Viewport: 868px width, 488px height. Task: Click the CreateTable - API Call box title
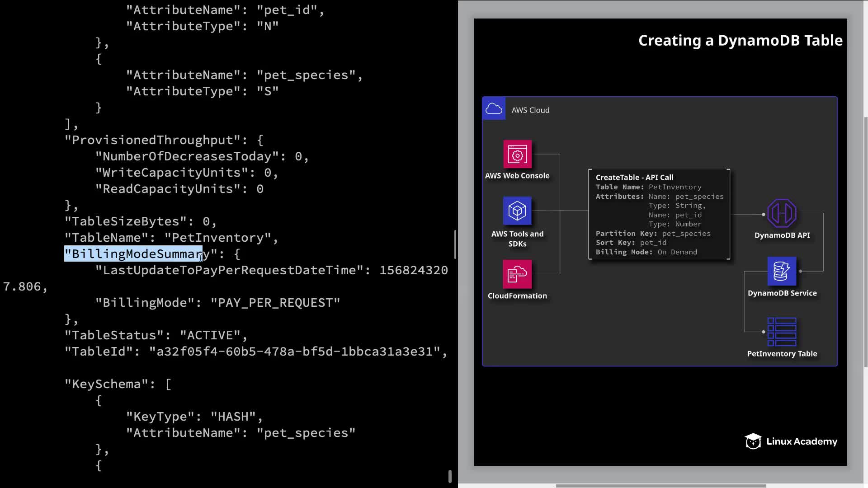click(634, 178)
